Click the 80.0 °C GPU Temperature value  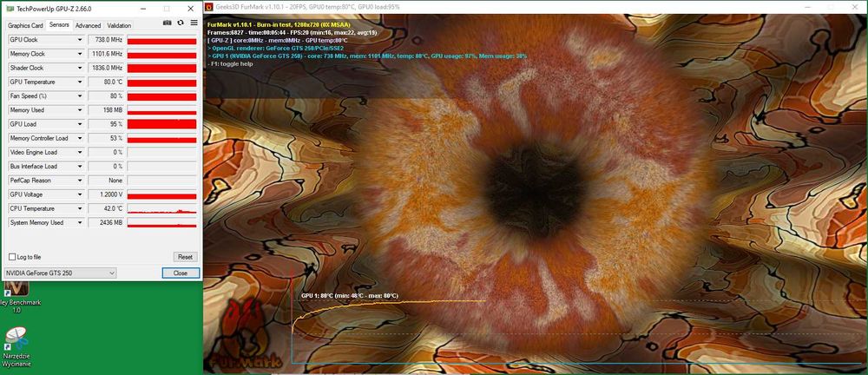coord(106,82)
